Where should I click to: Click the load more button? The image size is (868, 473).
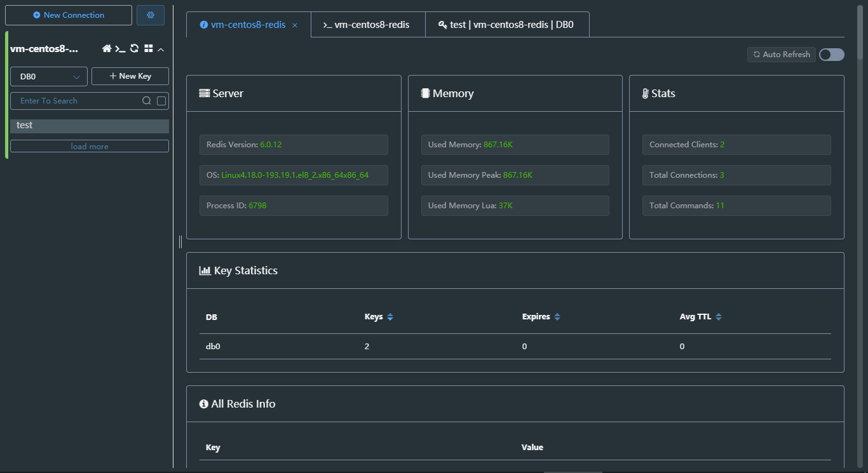(x=90, y=147)
